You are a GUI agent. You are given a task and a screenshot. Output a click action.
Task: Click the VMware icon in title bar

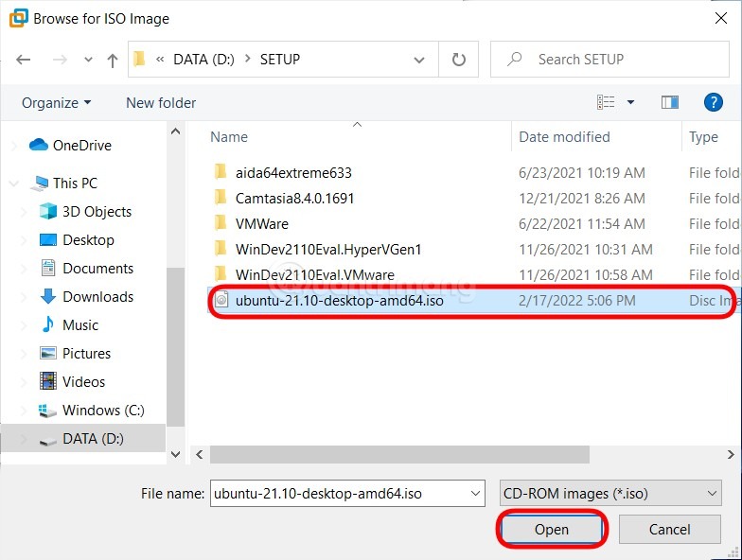pyautogui.click(x=19, y=18)
